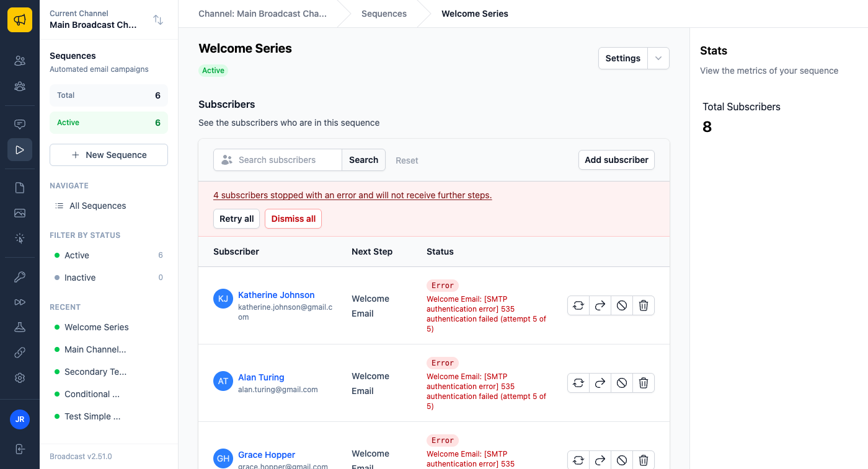
Task: Open All Sequences navigation item
Action: tap(108, 206)
